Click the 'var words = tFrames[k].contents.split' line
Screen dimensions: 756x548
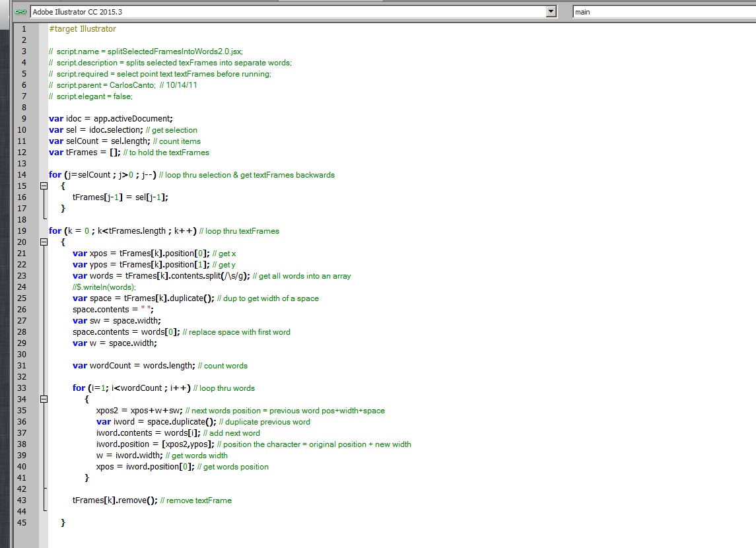pyautogui.click(x=162, y=276)
